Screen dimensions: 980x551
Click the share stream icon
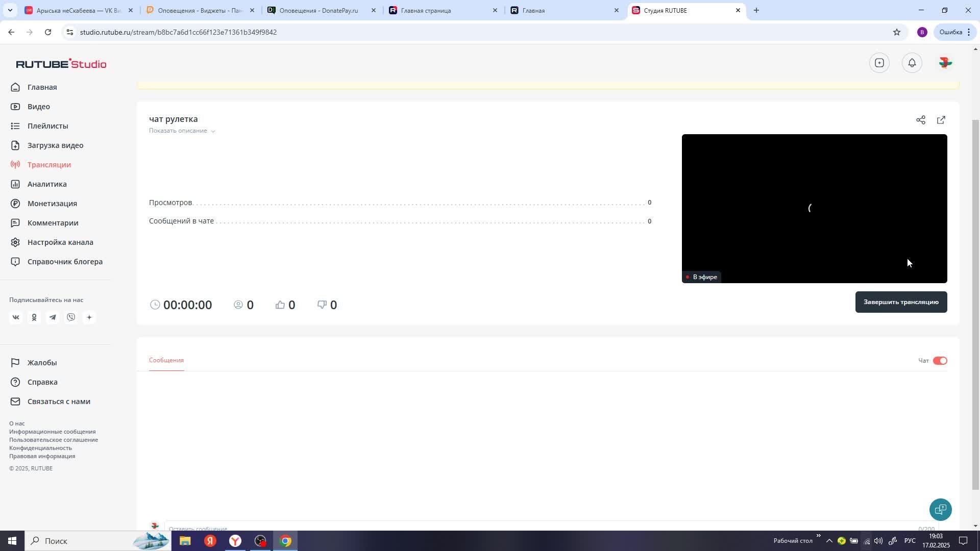(x=920, y=120)
